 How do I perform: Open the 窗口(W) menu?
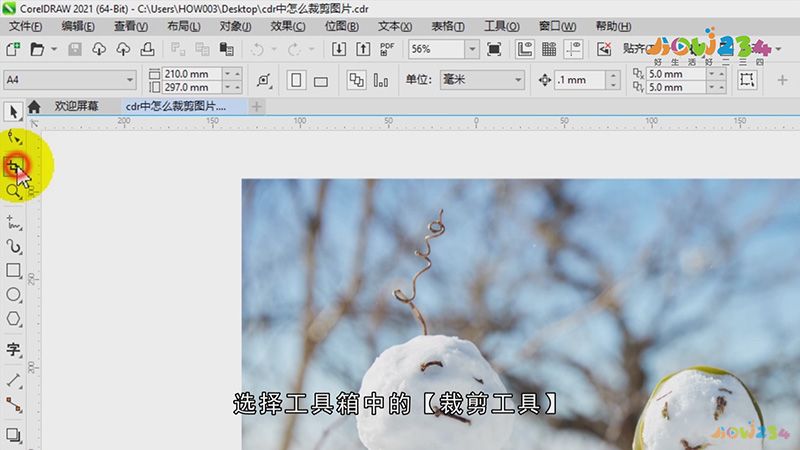point(557,26)
